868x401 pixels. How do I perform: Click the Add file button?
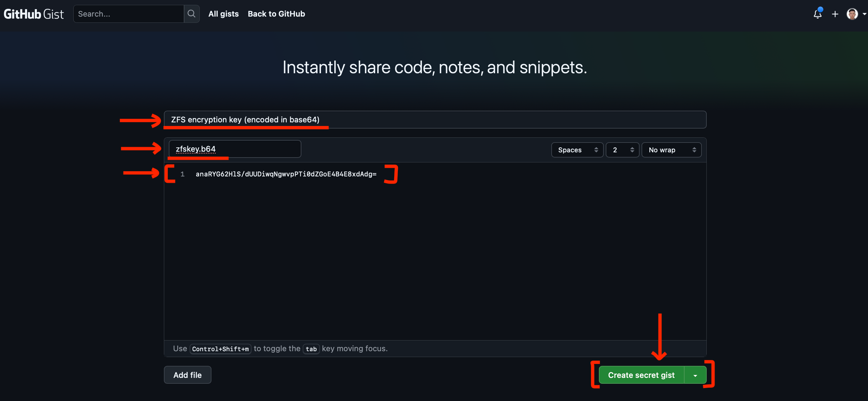point(187,375)
